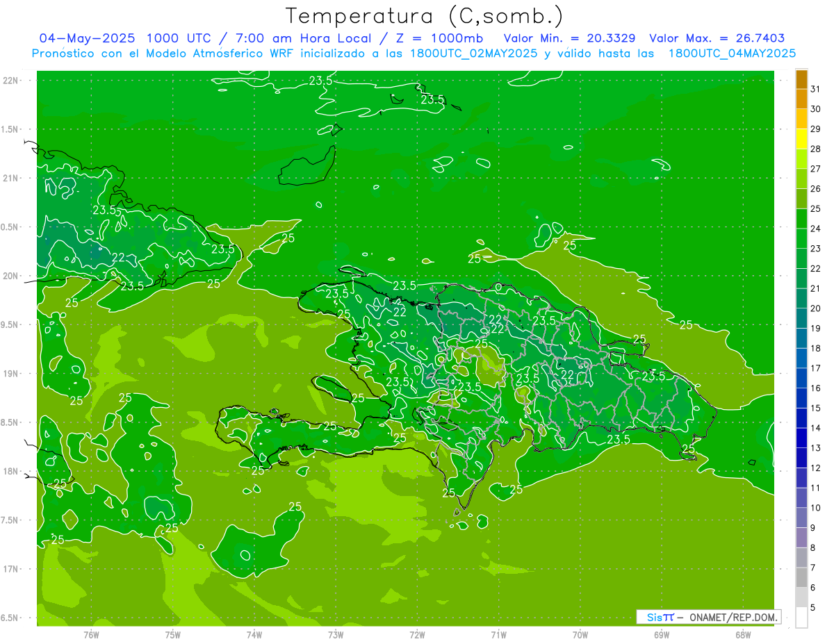Pick the purple legend swatch between 9 and 10
The width and height of the screenshot is (834, 644).
point(801,518)
